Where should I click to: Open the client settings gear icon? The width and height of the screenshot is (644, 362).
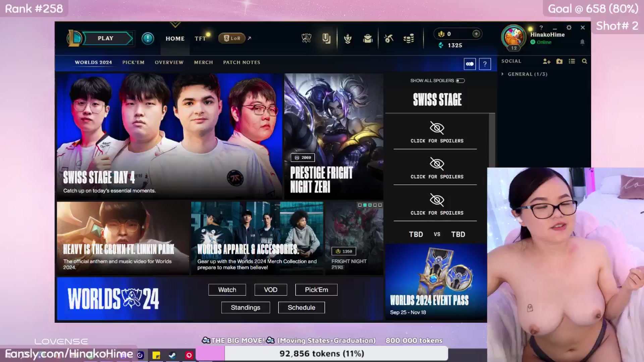(x=569, y=27)
